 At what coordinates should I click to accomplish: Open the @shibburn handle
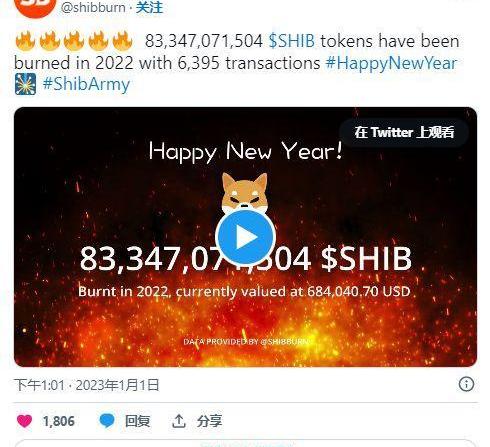93,7
